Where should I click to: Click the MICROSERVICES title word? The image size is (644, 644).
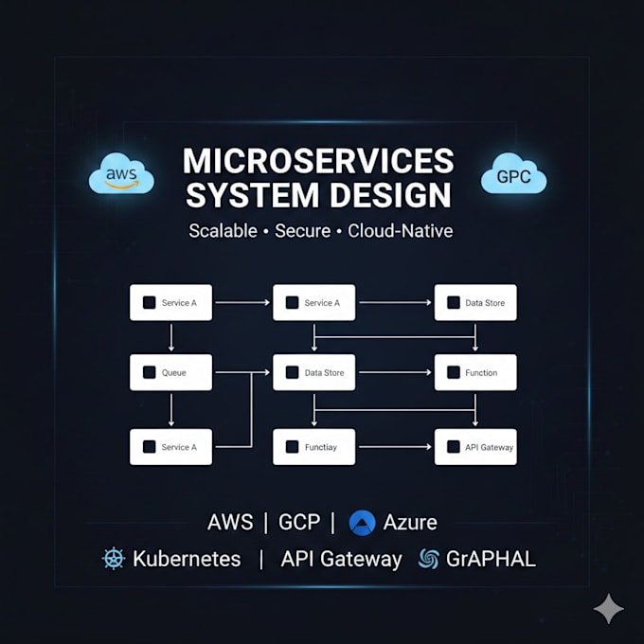pyautogui.click(x=318, y=161)
